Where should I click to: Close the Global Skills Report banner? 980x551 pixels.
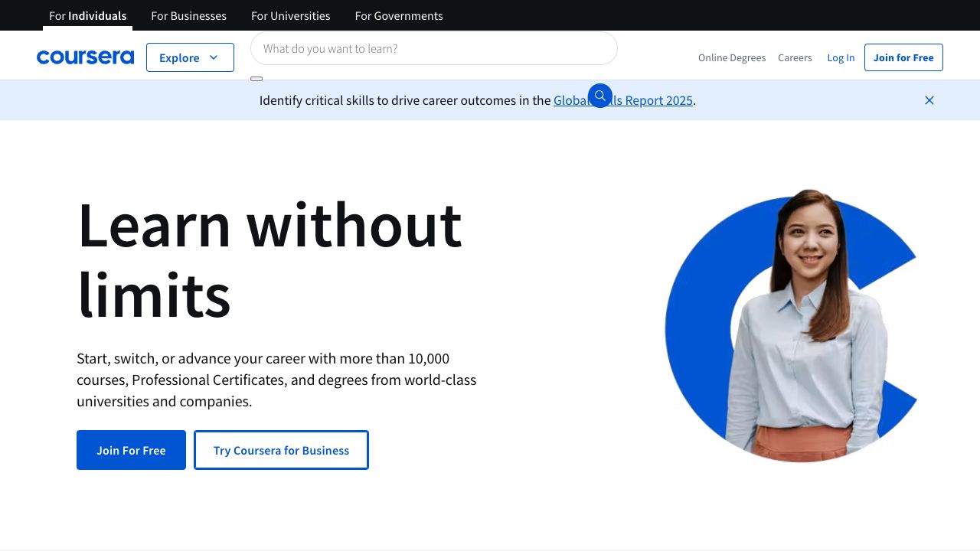pos(929,100)
